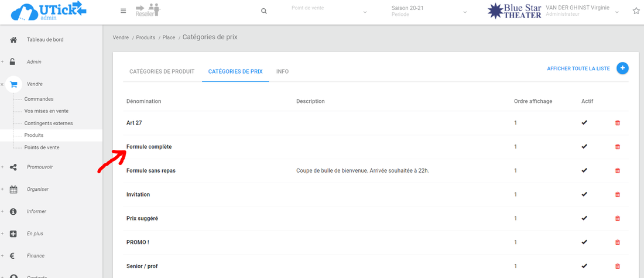Open the Formule complète category

tap(149, 147)
